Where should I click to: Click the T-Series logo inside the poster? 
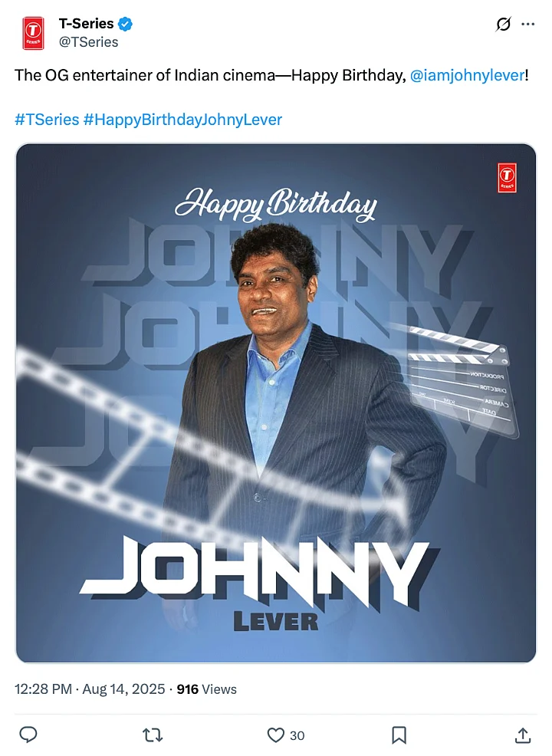pyautogui.click(x=507, y=177)
